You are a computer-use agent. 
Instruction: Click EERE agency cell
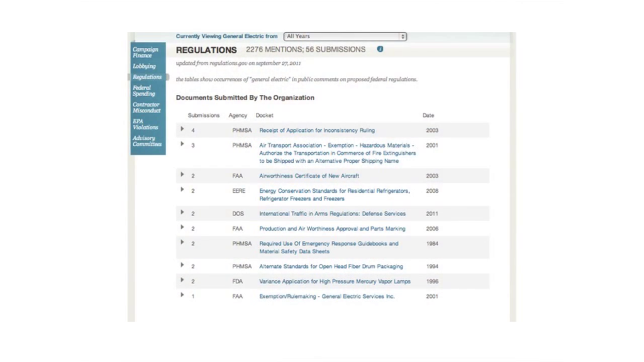pyautogui.click(x=238, y=191)
